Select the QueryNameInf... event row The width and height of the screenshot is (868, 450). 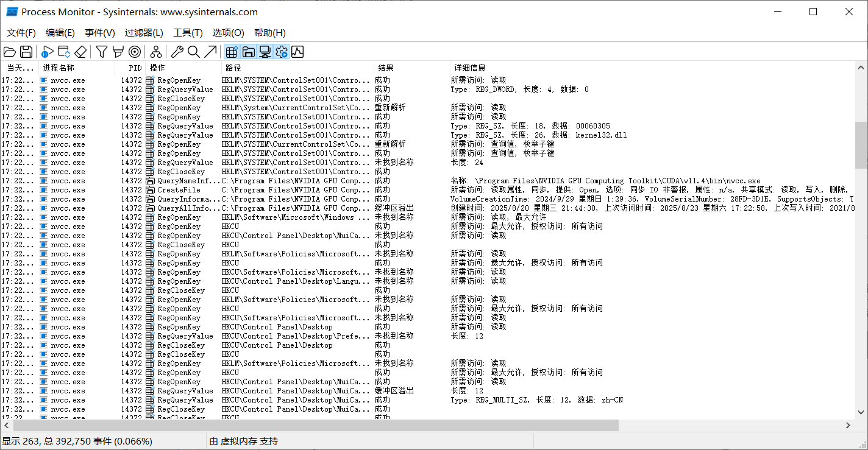(427, 181)
